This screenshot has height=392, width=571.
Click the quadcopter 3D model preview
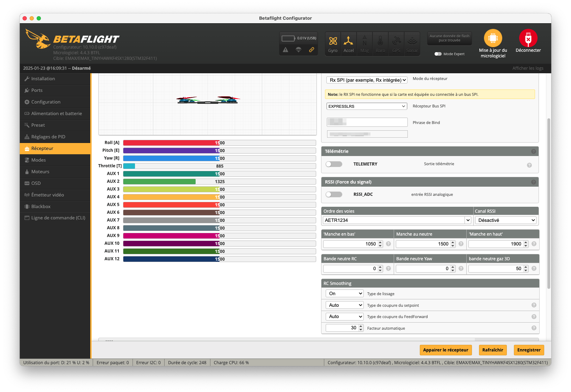pyautogui.click(x=208, y=100)
